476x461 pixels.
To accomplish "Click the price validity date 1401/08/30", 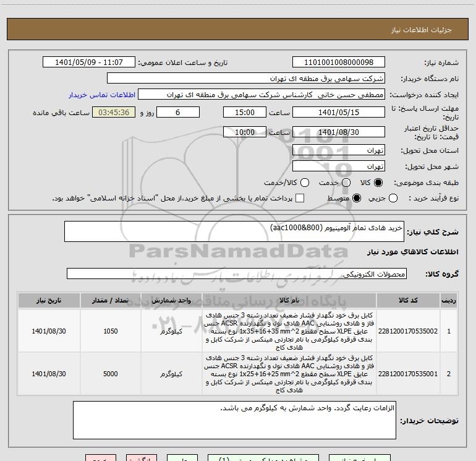I will [x=339, y=132].
